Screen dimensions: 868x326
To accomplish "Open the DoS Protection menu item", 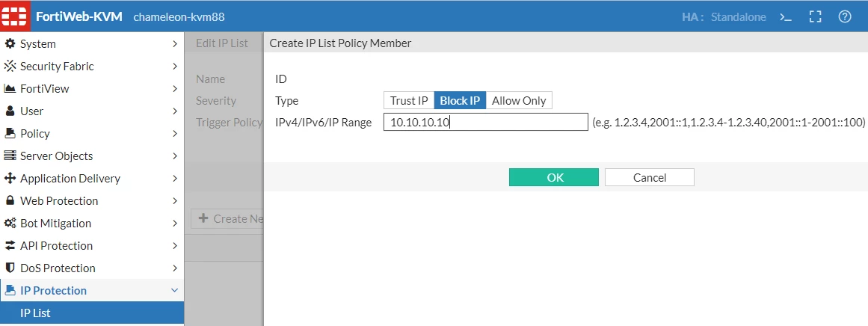I will coord(92,268).
